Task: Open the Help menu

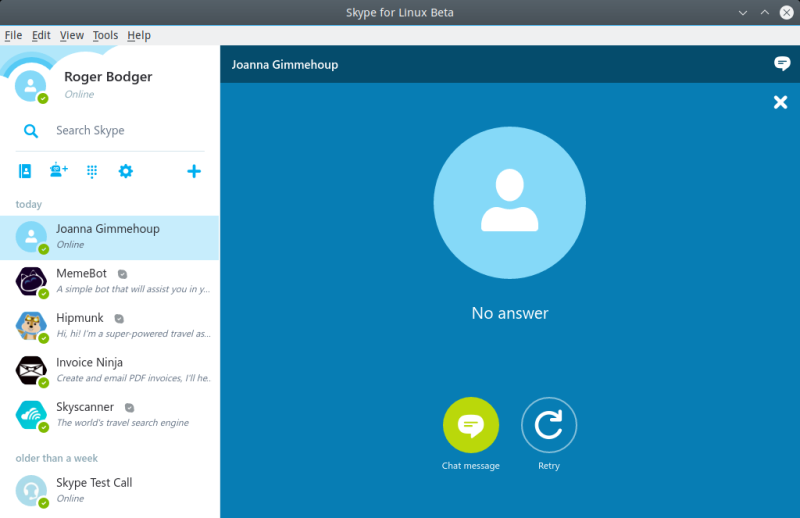Action: pyautogui.click(x=139, y=35)
